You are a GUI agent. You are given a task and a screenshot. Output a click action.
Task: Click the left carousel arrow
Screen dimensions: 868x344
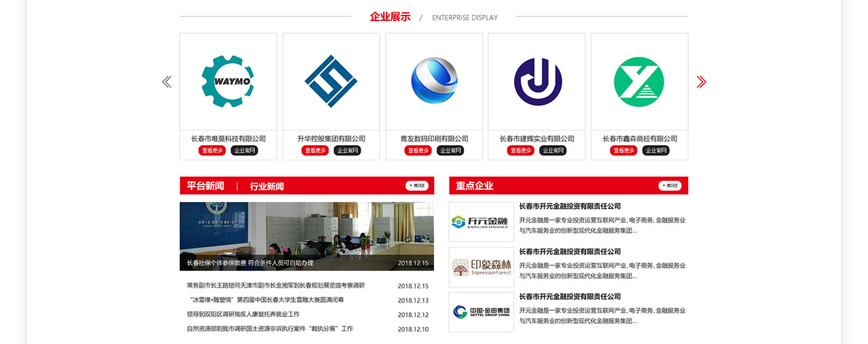(x=167, y=81)
